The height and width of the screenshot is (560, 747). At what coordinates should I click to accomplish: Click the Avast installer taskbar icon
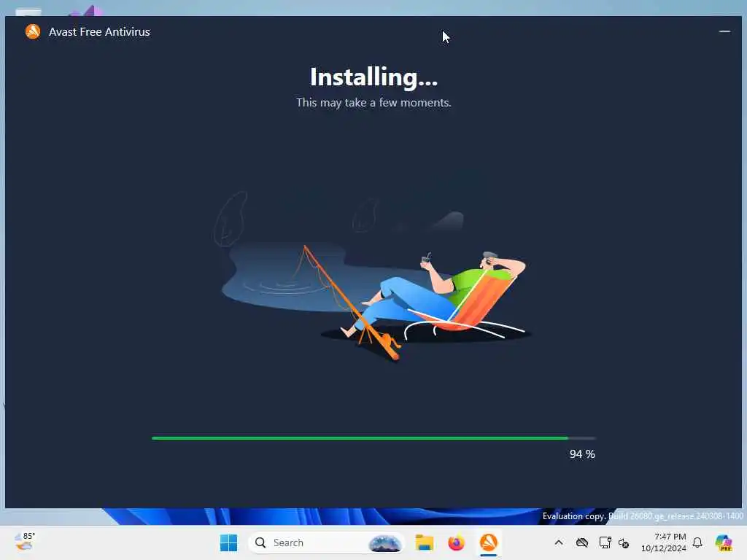488,542
